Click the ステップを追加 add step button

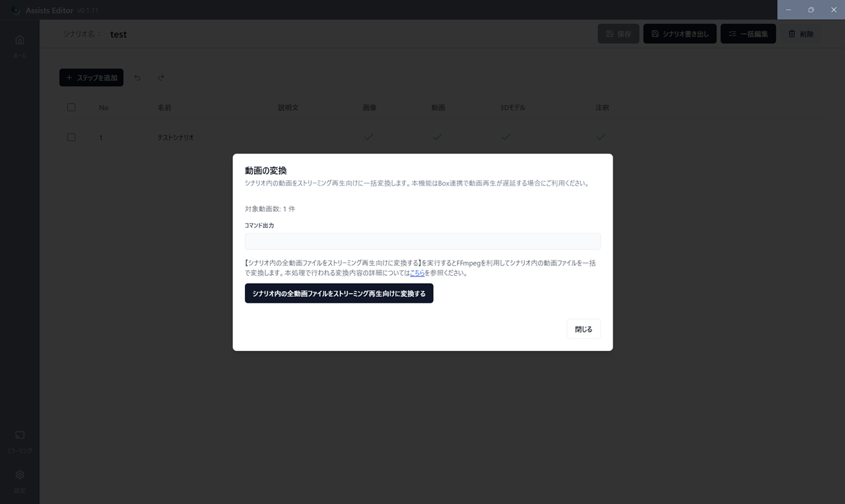click(91, 78)
